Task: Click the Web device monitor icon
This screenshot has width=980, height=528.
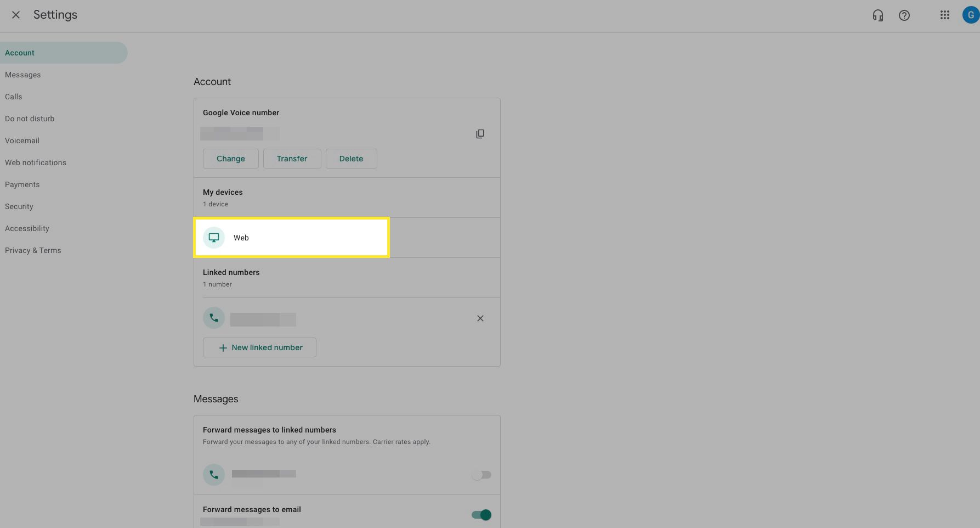Action: coord(214,238)
